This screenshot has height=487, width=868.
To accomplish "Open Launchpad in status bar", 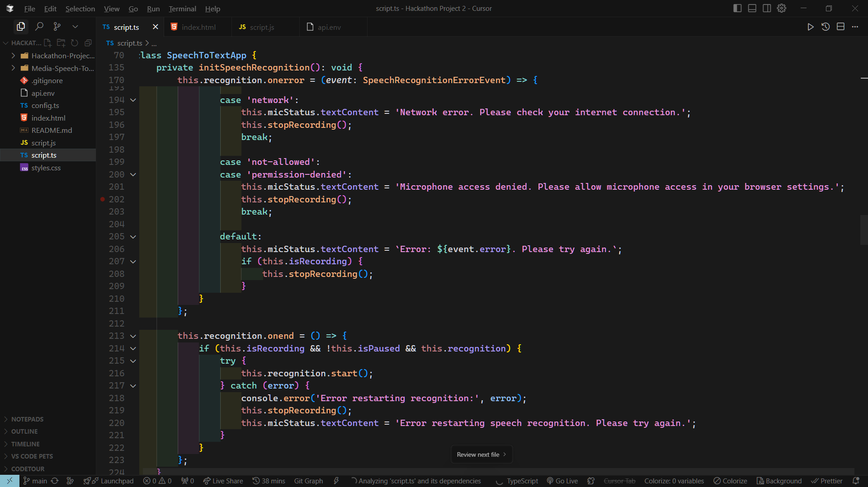I will click(x=108, y=481).
